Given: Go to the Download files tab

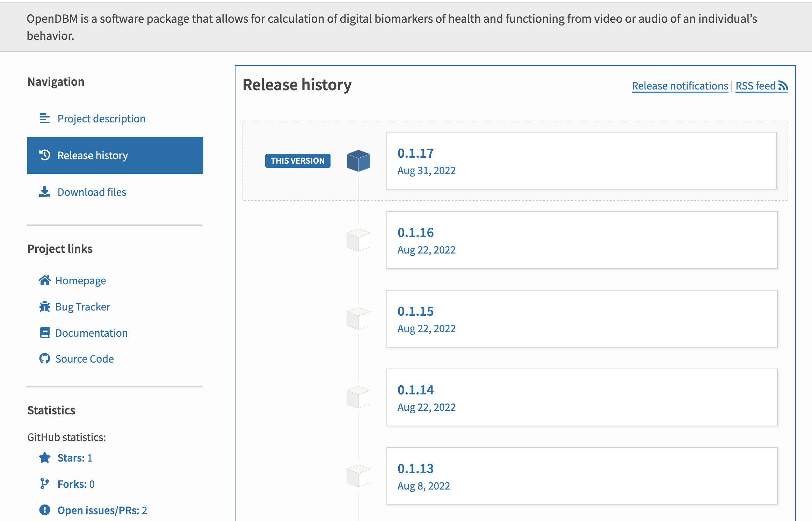Looking at the screenshot, I should [115, 192].
